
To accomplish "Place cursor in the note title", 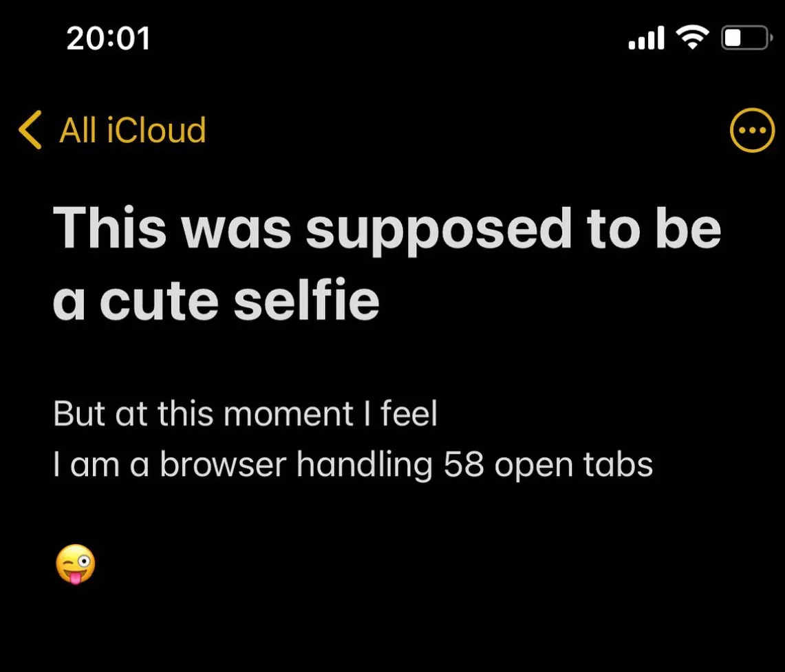I will (387, 263).
